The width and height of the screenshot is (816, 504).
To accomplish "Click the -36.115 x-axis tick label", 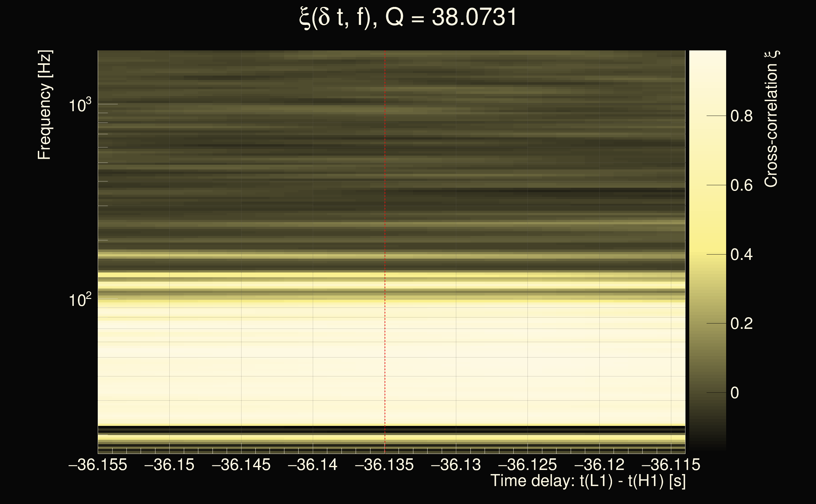I will tap(671, 465).
